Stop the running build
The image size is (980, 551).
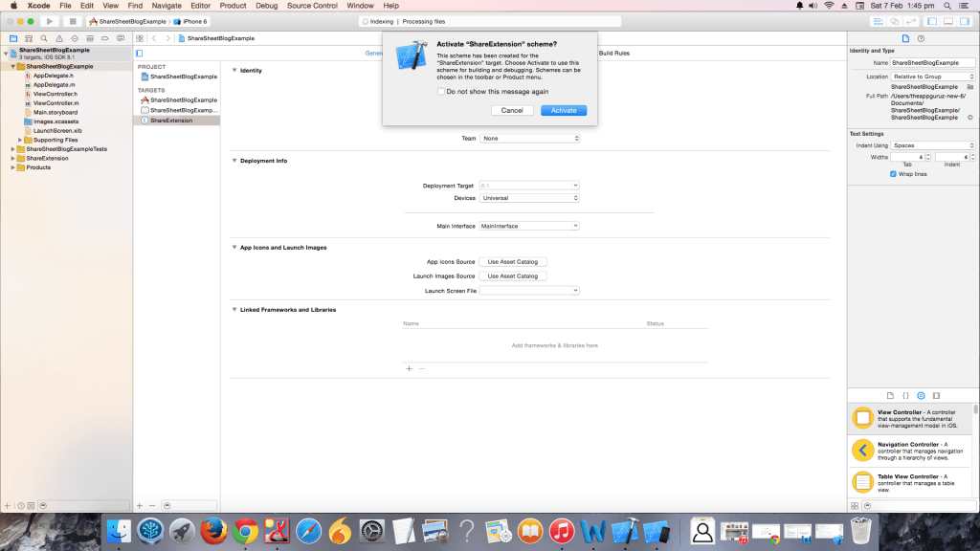(x=73, y=21)
